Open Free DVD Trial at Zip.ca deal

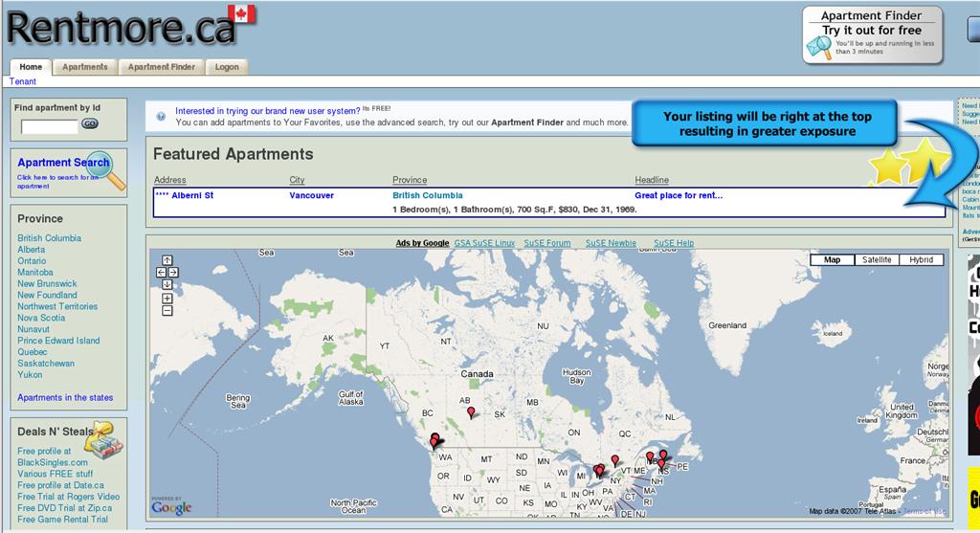click(65, 508)
